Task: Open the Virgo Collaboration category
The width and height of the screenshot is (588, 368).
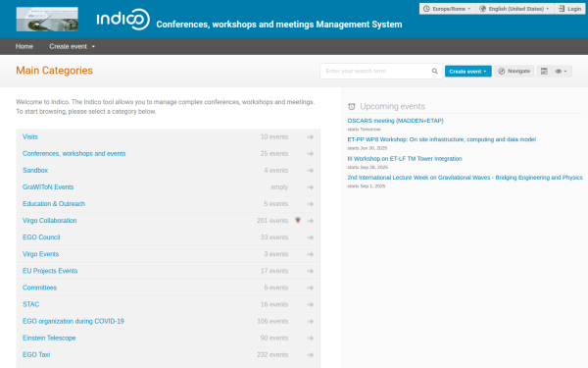Action: pyautogui.click(x=50, y=221)
